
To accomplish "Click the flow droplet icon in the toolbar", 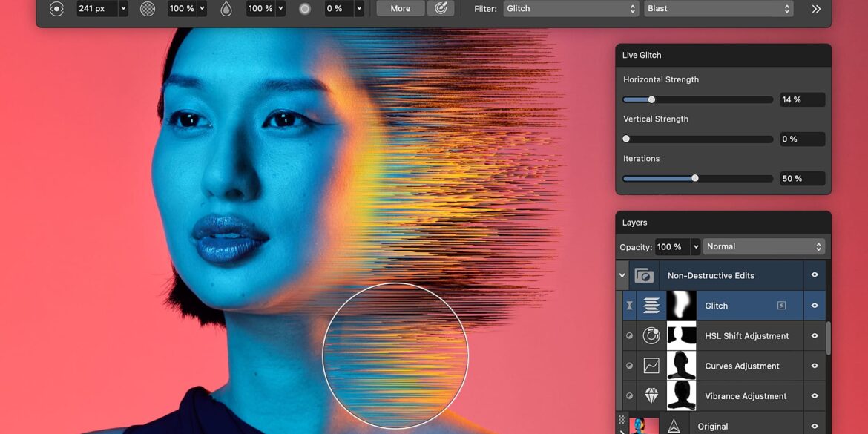I will (226, 9).
